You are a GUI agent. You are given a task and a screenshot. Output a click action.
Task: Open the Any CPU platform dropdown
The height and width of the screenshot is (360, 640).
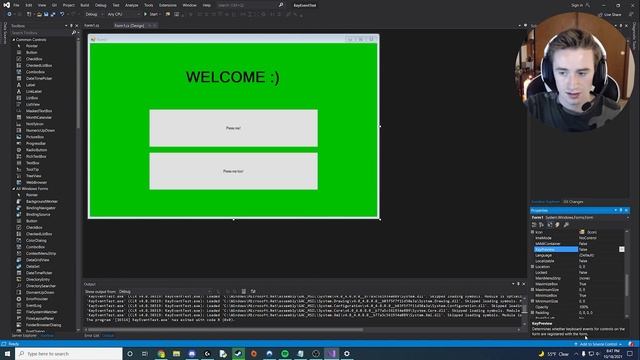123,14
